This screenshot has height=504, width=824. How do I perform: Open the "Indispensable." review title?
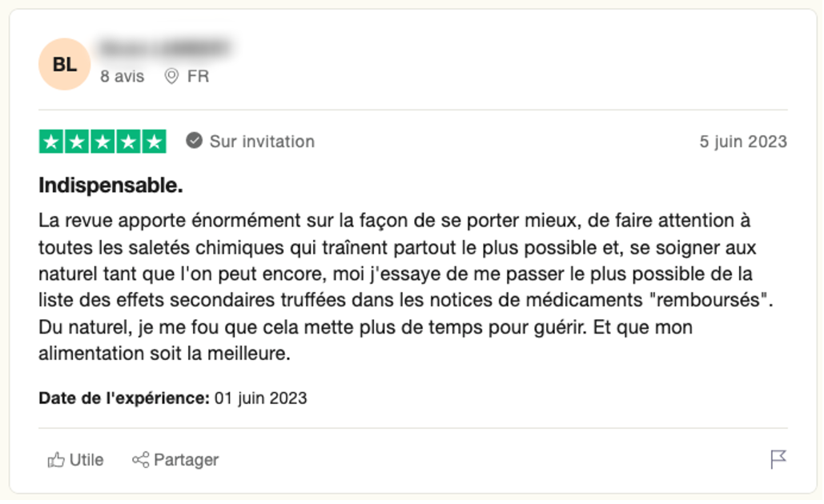coord(111,186)
